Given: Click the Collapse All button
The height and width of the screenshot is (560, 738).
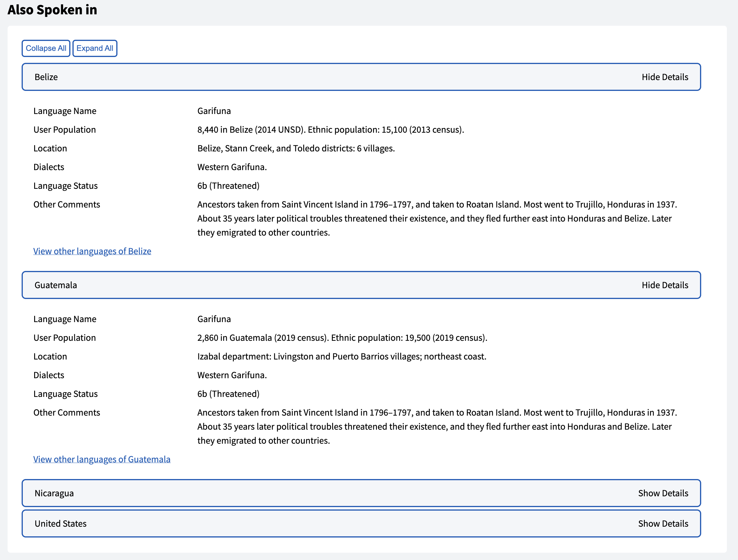Looking at the screenshot, I should [x=46, y=49].
